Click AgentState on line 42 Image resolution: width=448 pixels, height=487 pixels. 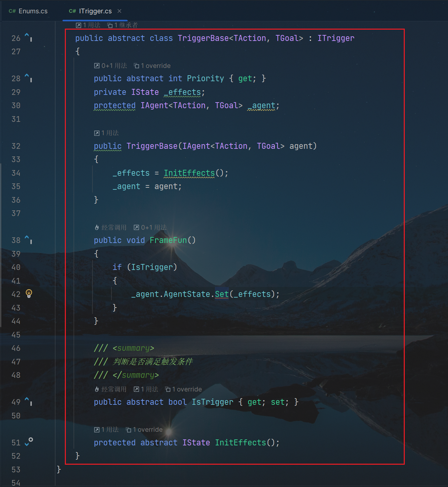[x=187, y=294]
